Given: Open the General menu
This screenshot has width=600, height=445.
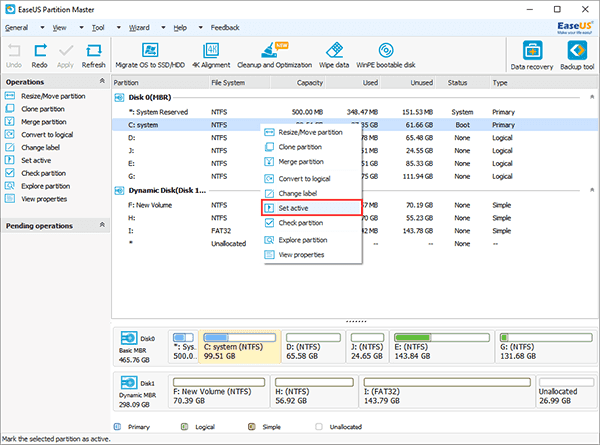Looking at the screenshot, I should 16,28.
